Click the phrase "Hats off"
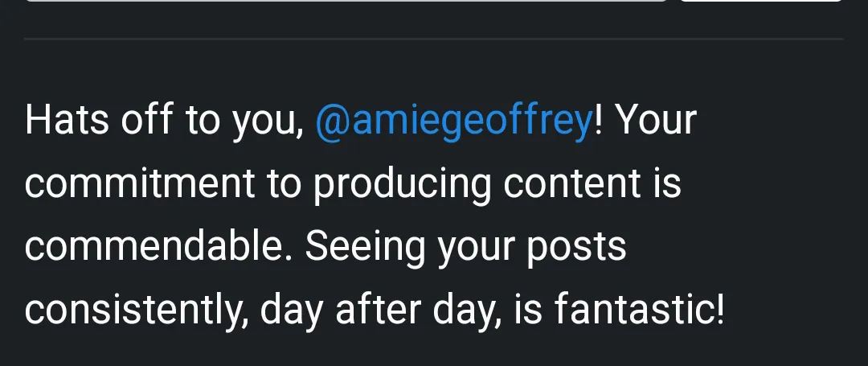This screenshot has width=868, height=366. click(x=99, y=120)
